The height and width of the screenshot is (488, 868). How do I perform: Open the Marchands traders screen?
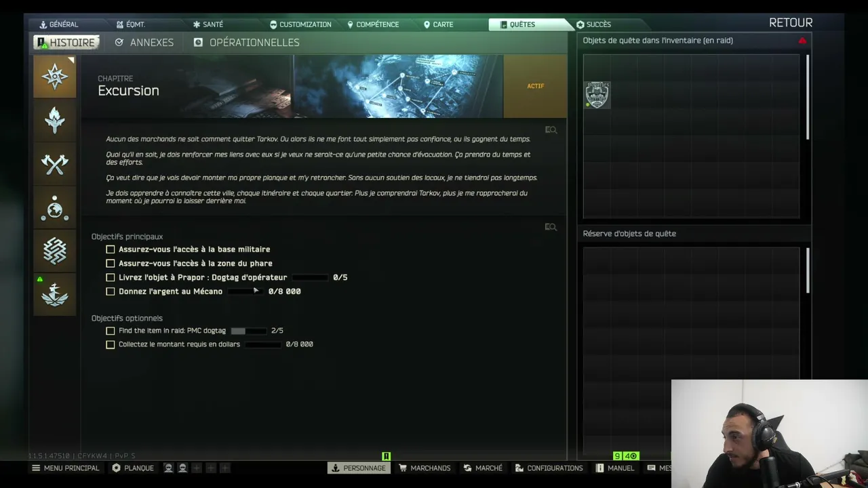[x=425, y=468]
